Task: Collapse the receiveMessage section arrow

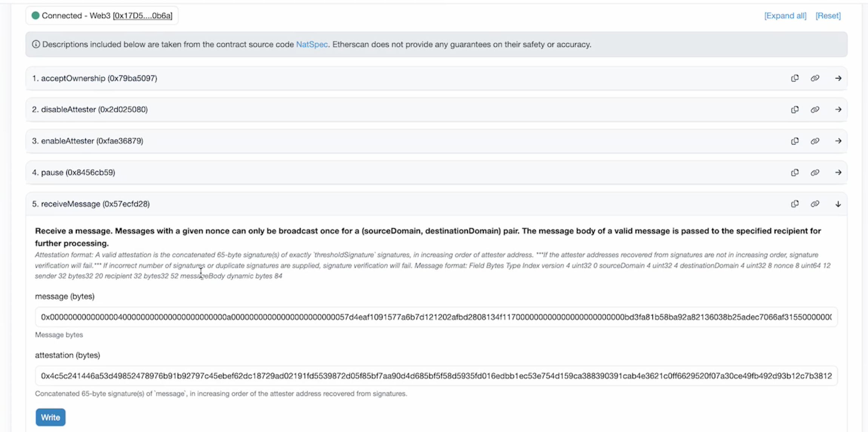Action: (x=838, y=204)
